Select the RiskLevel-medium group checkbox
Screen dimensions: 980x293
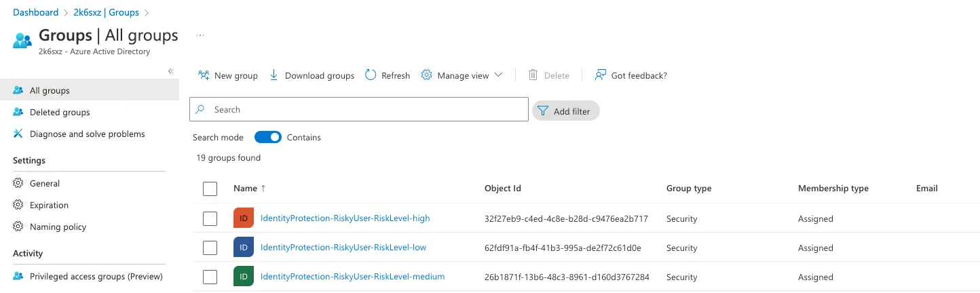tap(210, 277)
